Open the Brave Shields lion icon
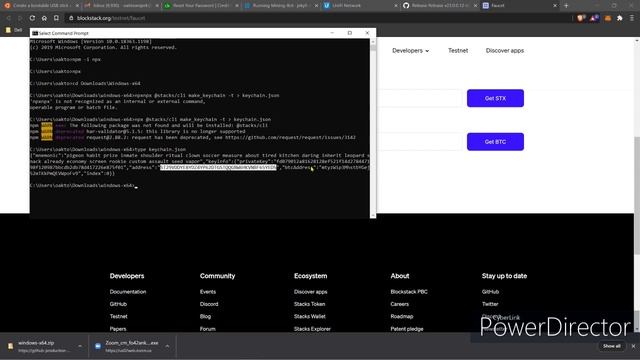The width and height of the screenshot is (640, 360). [x=580, y=18]
